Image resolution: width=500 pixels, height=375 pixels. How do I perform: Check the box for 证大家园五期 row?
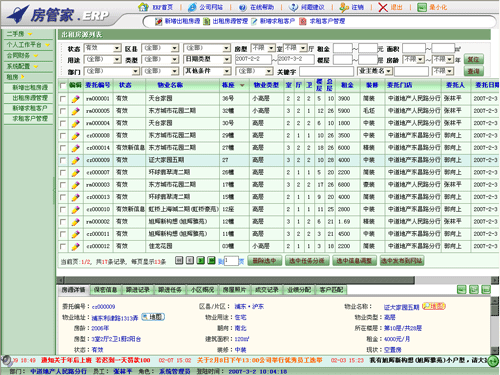63,160
